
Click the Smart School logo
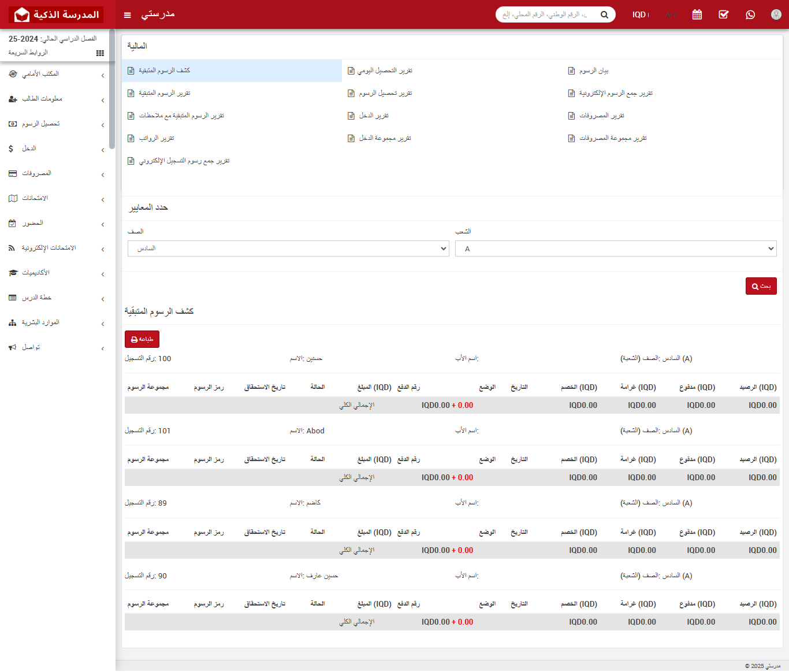tap(56, 14)
